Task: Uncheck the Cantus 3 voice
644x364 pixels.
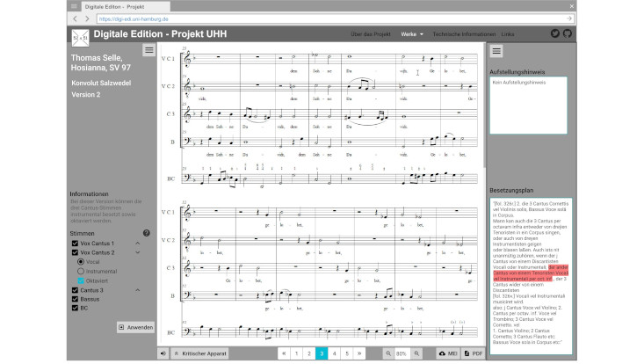Action: click(x=75, y=290)
